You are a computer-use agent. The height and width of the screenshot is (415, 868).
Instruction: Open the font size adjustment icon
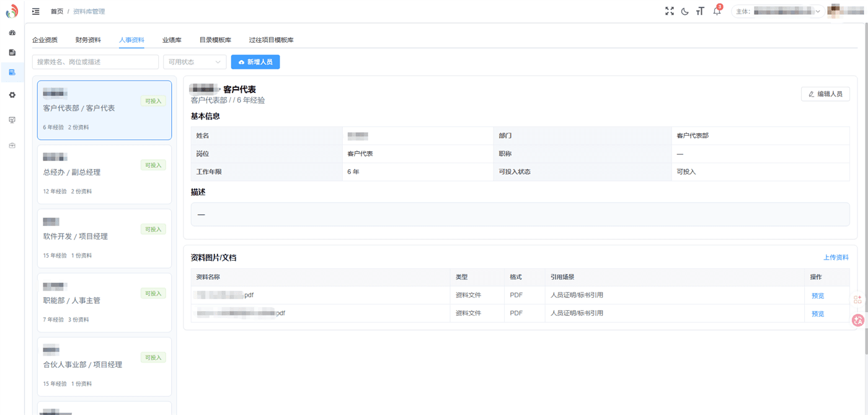[700, 11]
